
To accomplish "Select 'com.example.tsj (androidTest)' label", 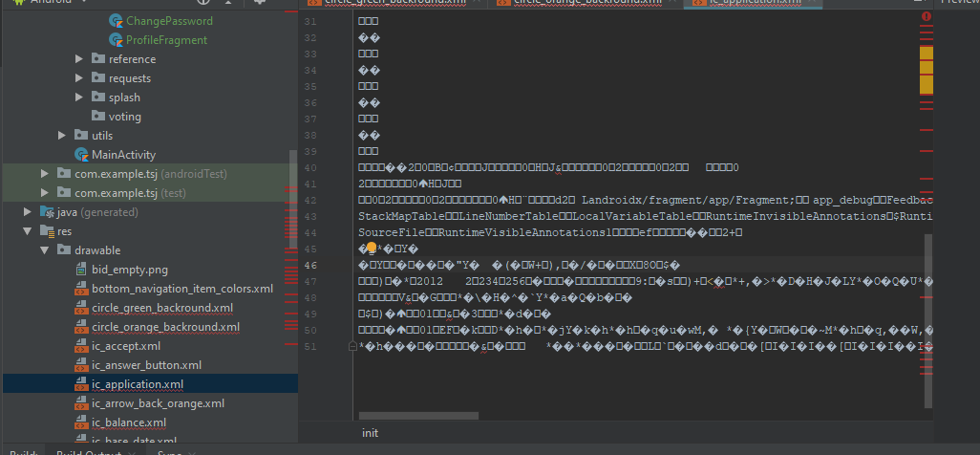I will pyautogui.click(x=151, y=173).
